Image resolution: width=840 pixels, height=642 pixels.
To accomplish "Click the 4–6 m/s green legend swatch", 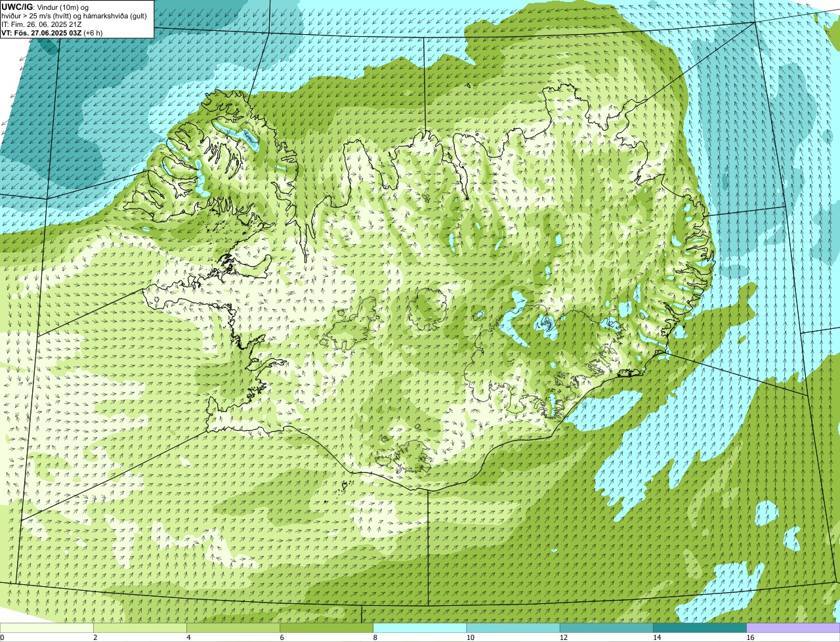I will coord(234,628).
